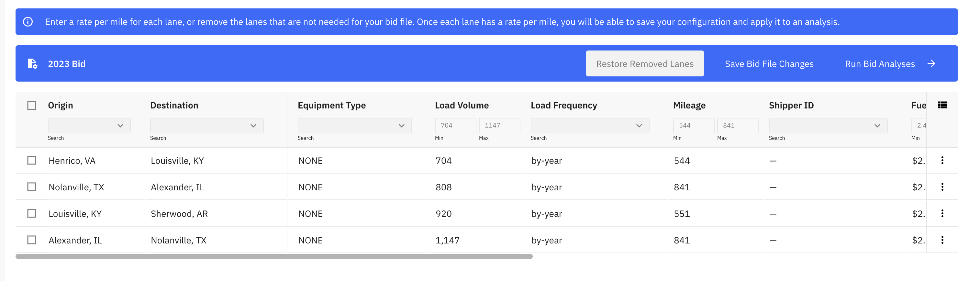The width and height of the screenshot is (980, 281).
Task: Click the arrow icon next to Run Bid Analyses
Action: [931, 63]
